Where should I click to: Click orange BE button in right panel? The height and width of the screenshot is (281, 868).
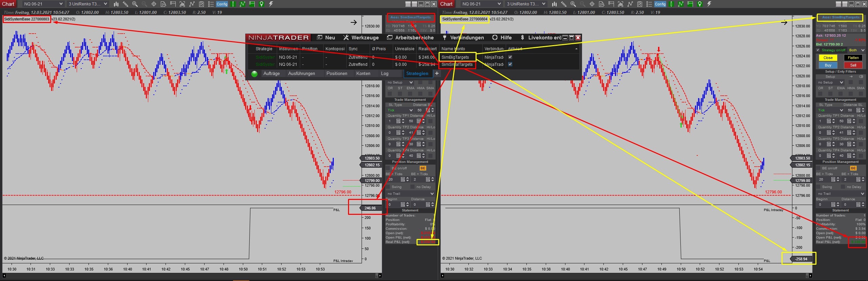tap(853, 168)
